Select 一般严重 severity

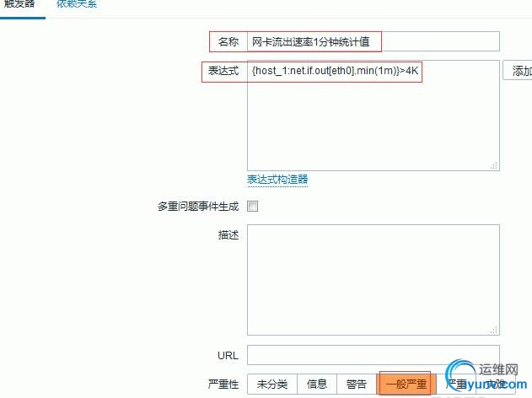coord(406,385)
